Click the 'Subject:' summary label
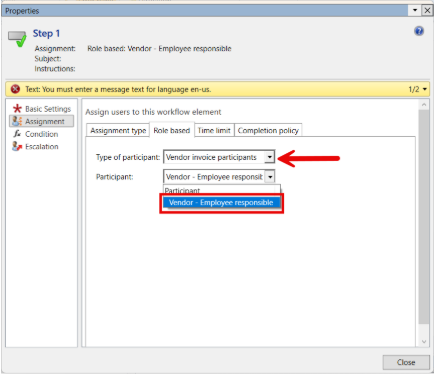434x377 pixels. (x=48, y=59)
